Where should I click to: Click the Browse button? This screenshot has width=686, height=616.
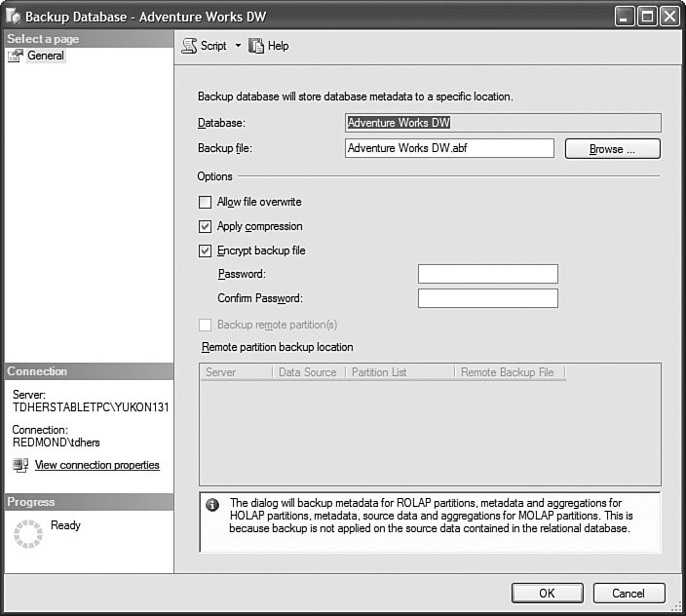613,149
